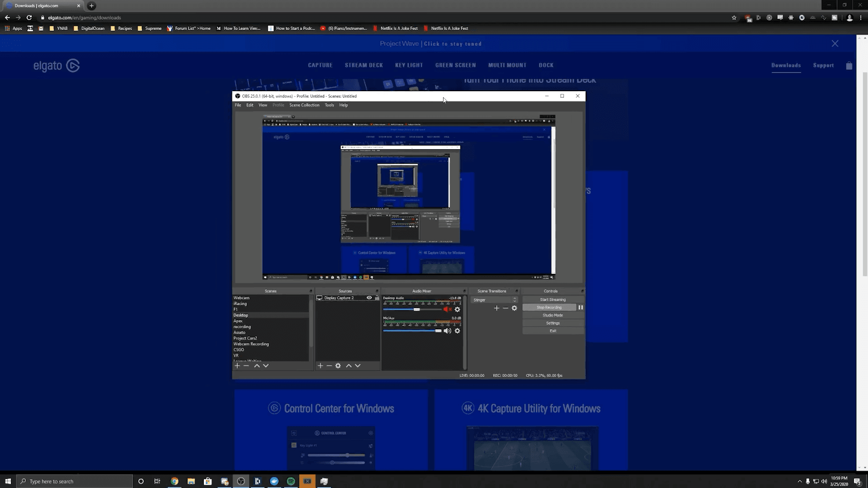Open a new Chrome tab
Viewport: 868px width, 488px height.
[91, 6]
